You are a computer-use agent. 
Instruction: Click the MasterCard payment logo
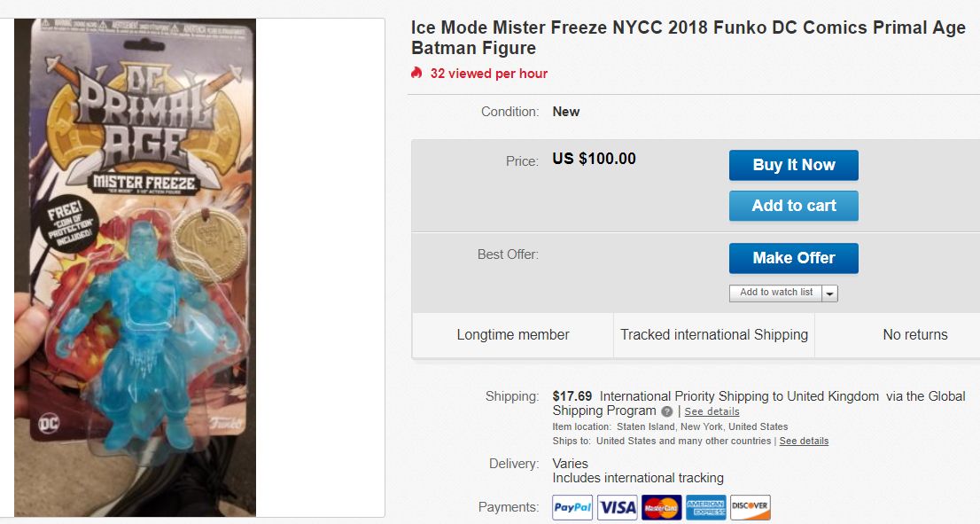(662, 507)
